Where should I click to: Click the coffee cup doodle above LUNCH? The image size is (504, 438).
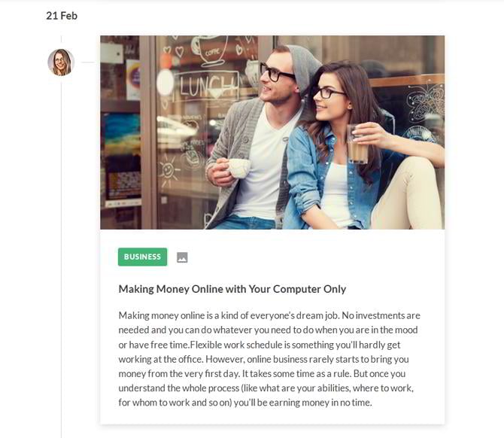(211, 50)
